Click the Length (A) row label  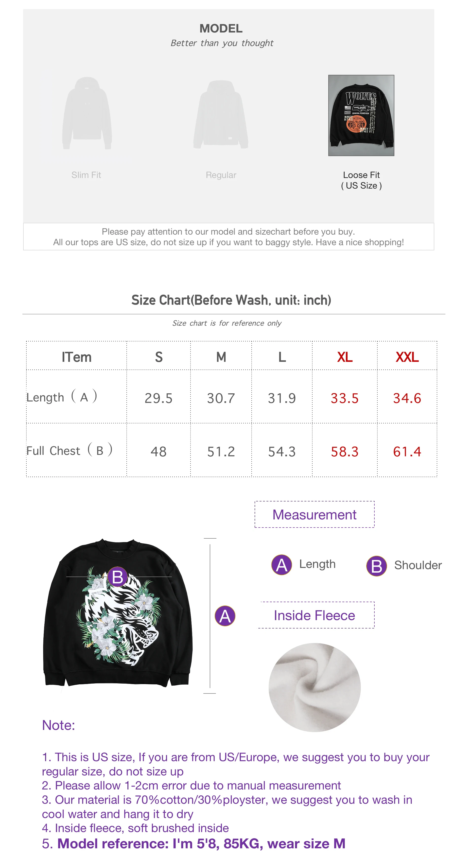pos(62,397)
